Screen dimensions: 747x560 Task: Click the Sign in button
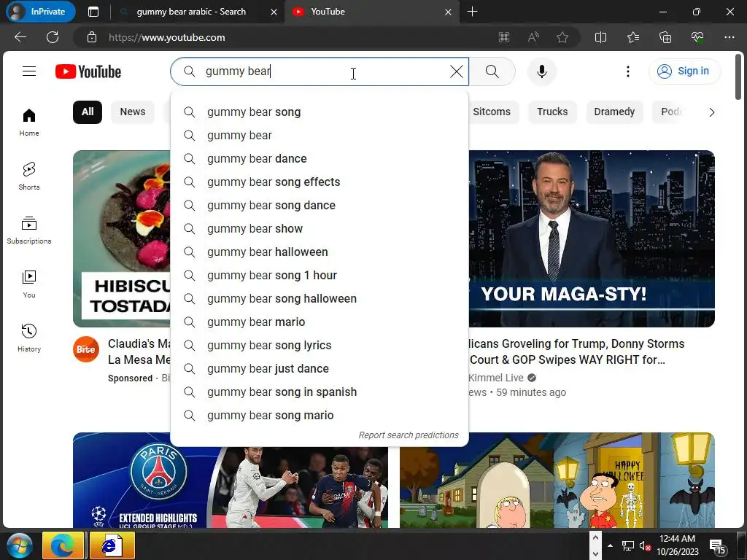click(684, 71)
